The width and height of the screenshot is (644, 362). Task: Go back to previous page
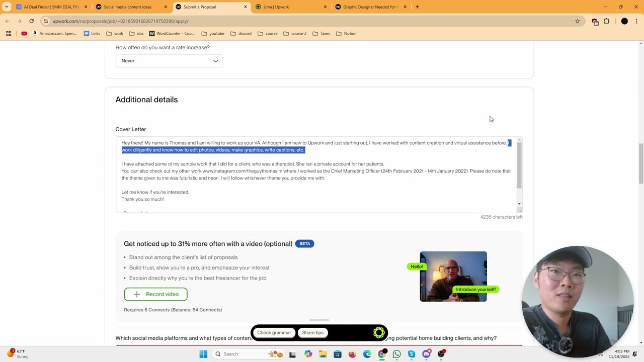click(8, 21)
